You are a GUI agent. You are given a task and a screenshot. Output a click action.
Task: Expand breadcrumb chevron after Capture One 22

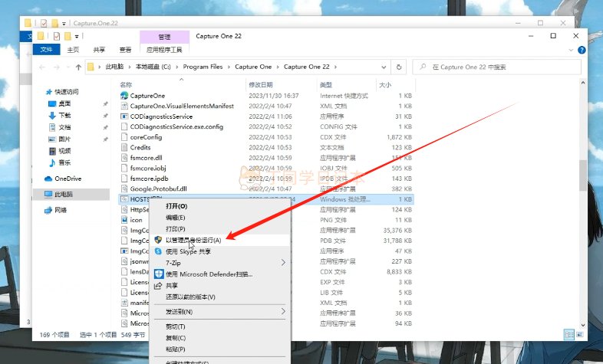[x=335, y=67]
